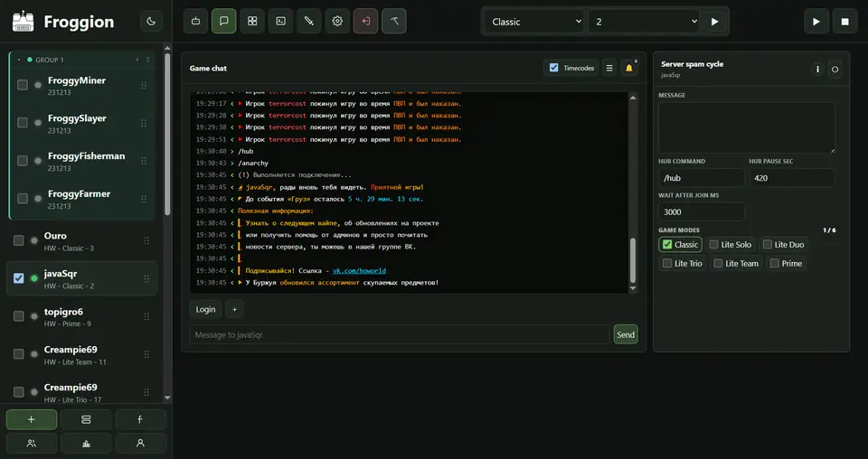Click the Group 1 handle icon
The image size is (868, 459).
click(x=147, y=60)
